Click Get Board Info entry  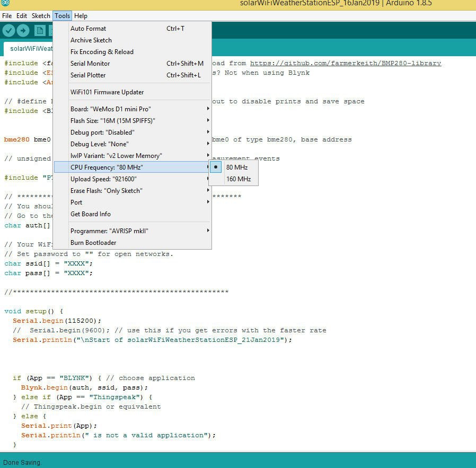tap(132, 214)
